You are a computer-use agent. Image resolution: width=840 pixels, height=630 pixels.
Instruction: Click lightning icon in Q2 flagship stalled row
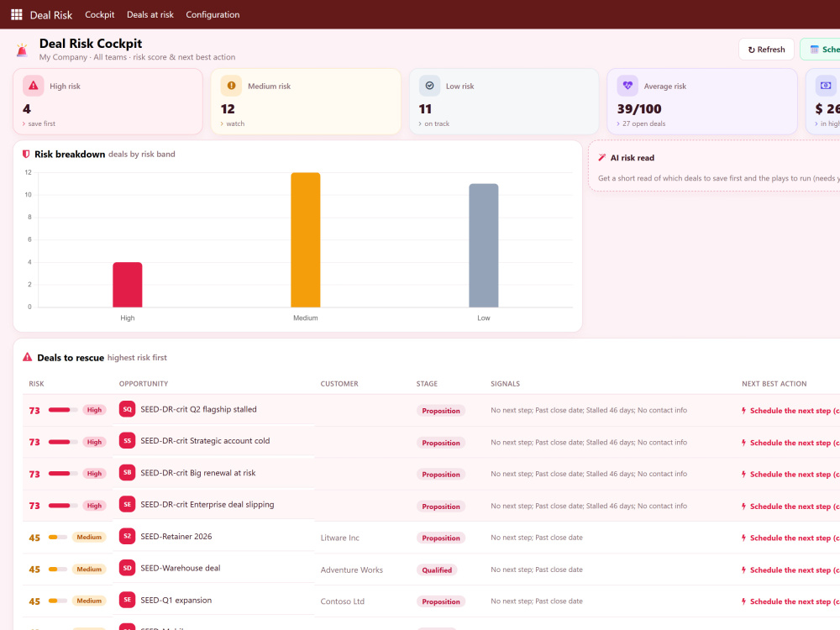point(743,411)
